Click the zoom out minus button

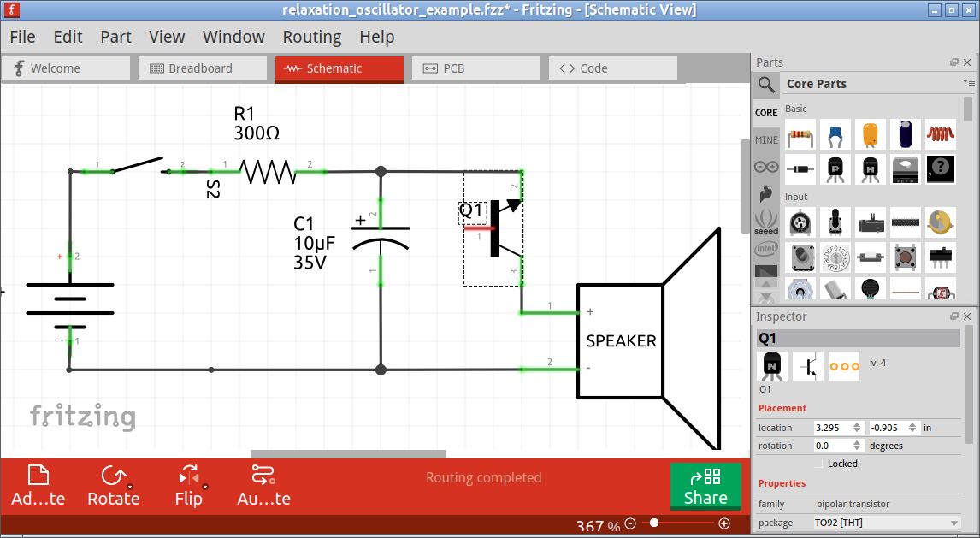click(630, 523)
